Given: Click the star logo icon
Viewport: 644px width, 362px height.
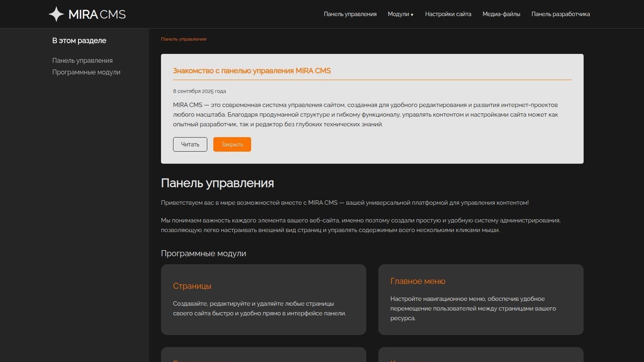Looking at the screenshot, I should coord(56,14).
